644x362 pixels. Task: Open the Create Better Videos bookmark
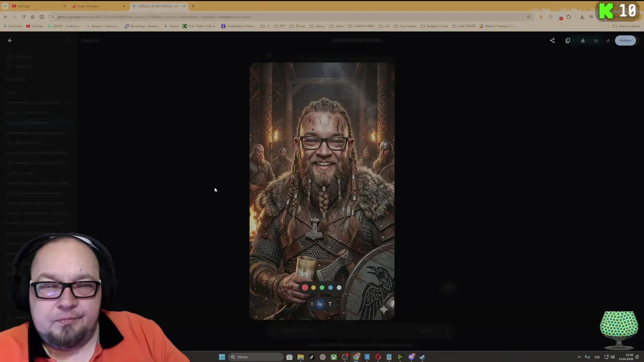click(238, 26)
